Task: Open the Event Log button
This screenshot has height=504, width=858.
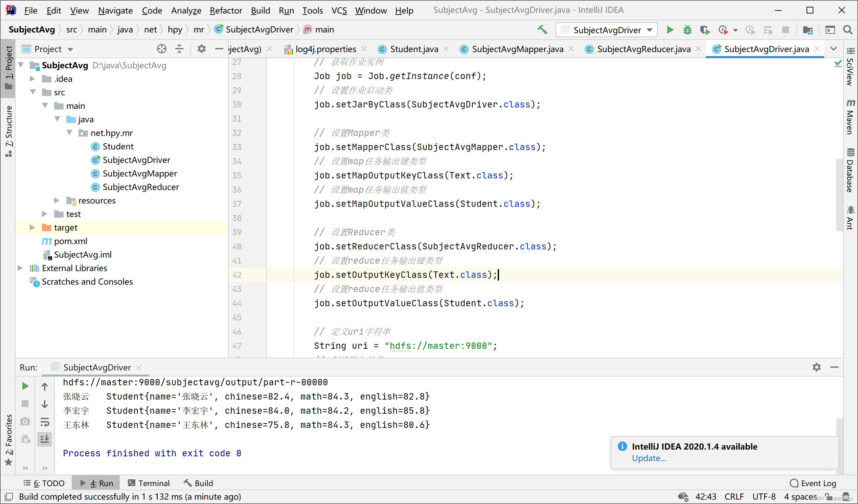Action: [x=813, y=483]
